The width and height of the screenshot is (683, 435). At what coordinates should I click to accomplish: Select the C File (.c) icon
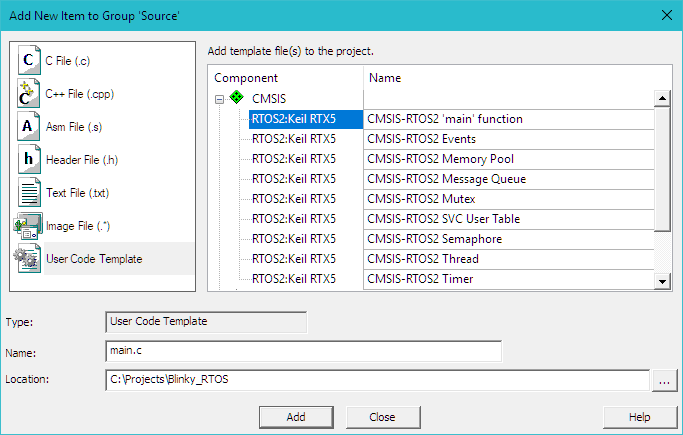click(x=29, y=60)
